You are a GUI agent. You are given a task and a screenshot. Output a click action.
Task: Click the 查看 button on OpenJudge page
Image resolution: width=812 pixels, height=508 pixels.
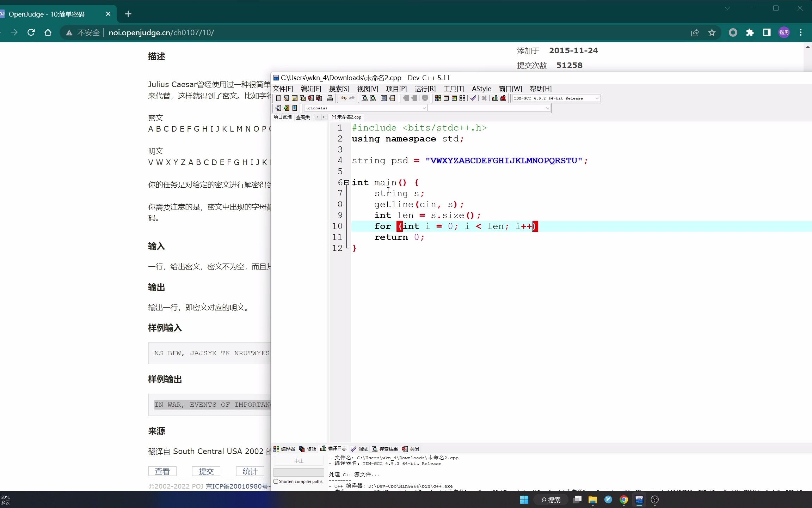pos(162,471)
